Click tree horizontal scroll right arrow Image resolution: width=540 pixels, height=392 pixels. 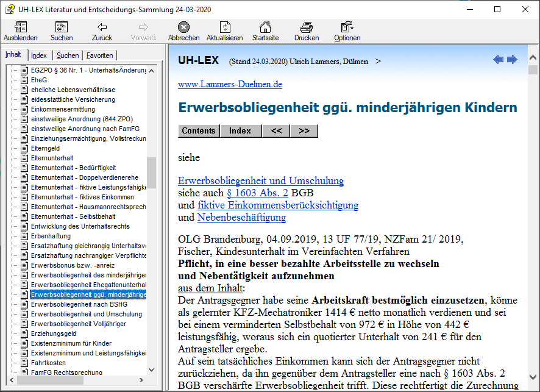point(141,380)
